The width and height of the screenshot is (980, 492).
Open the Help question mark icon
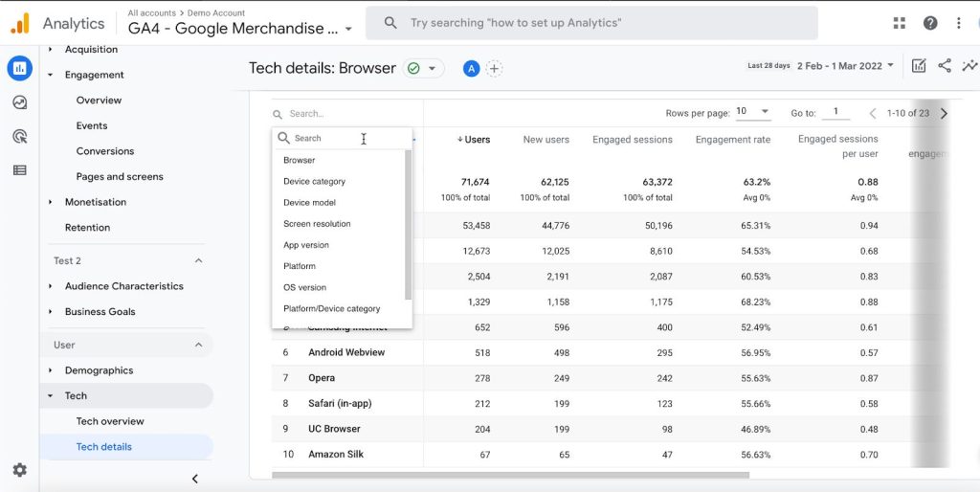930,23
